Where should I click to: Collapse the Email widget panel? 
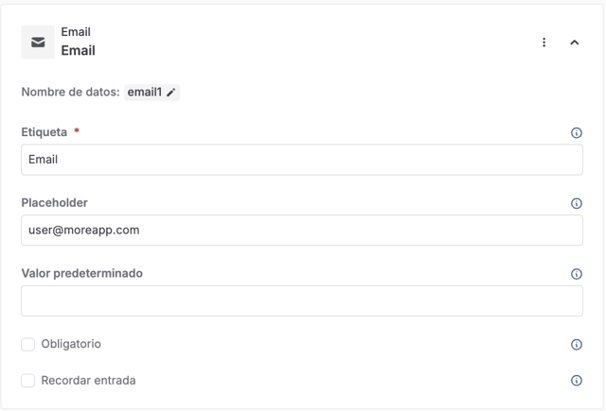(x=574, y=43)
